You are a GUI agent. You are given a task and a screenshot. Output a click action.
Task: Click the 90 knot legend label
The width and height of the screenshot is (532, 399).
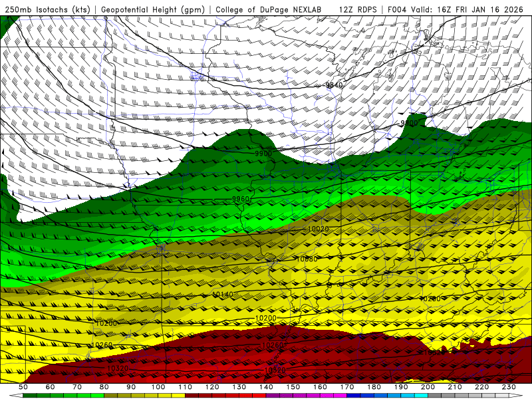[131, 387]
